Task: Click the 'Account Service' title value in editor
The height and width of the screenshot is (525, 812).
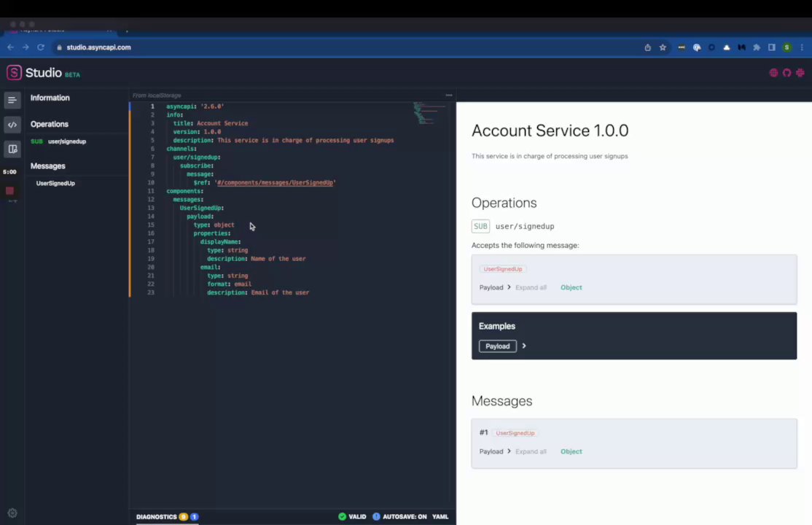Action: pyautogui.click(x=222, y=123)
